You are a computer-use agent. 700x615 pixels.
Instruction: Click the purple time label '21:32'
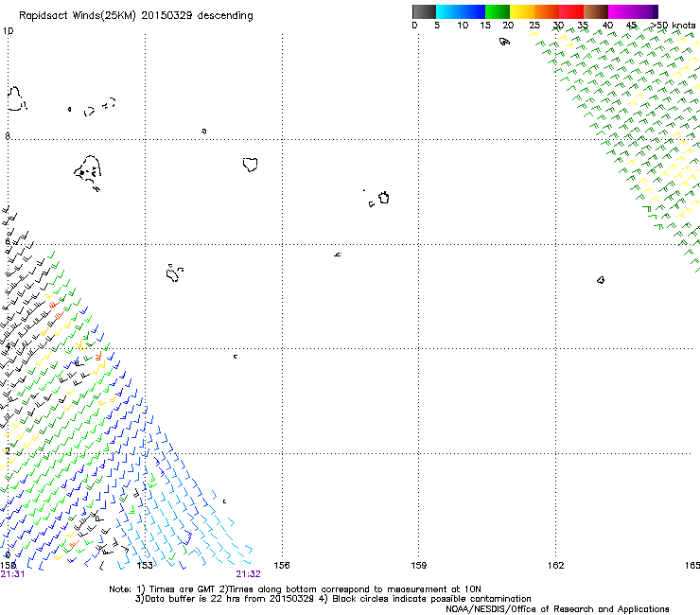coord(248,574)
